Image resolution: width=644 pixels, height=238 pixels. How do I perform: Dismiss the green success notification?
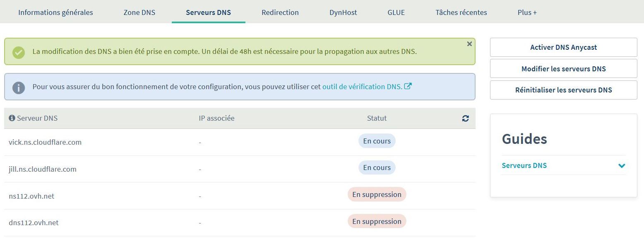tap(469, 44)
